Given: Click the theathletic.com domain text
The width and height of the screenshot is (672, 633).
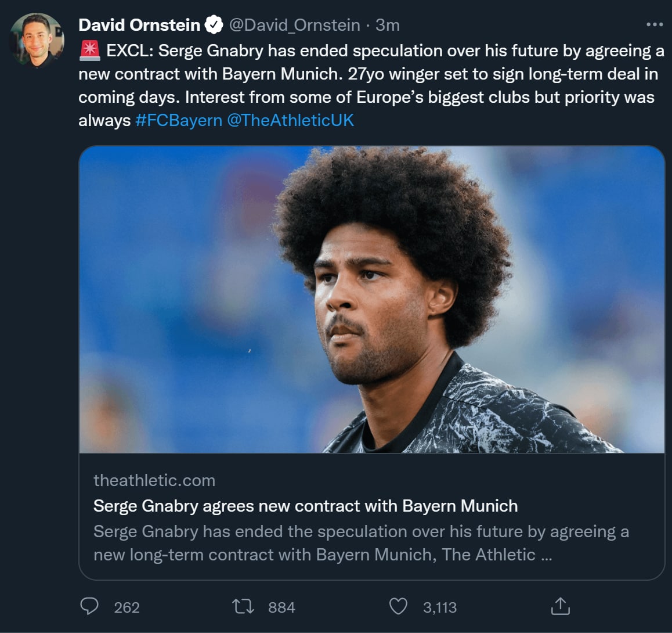Looking at the screenshot, I should (x=154, y=480).
